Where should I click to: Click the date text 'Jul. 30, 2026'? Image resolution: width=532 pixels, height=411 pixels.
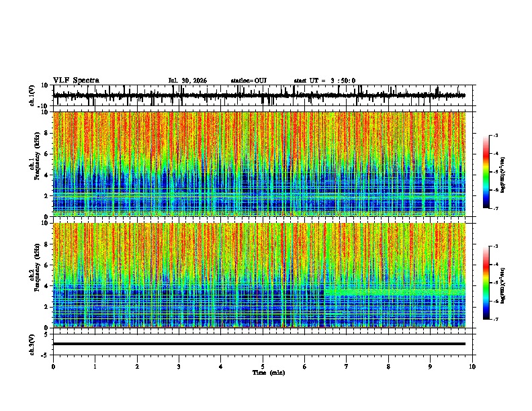tap(187, 81)
